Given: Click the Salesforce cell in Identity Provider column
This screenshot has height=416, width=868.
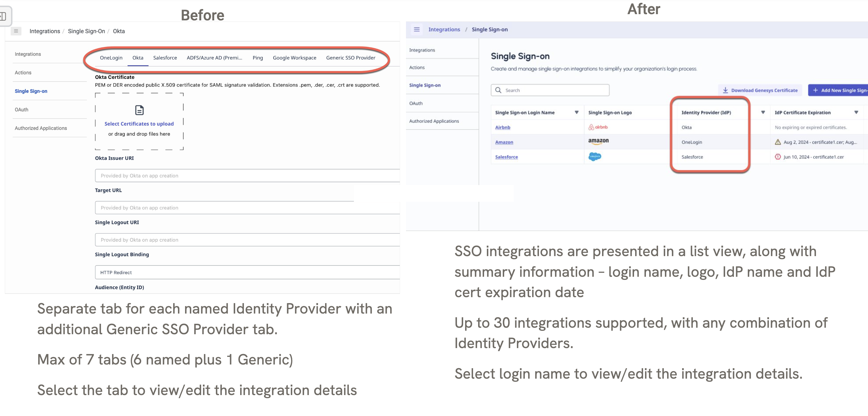Looking at the screenshot, I should point(692,157).
